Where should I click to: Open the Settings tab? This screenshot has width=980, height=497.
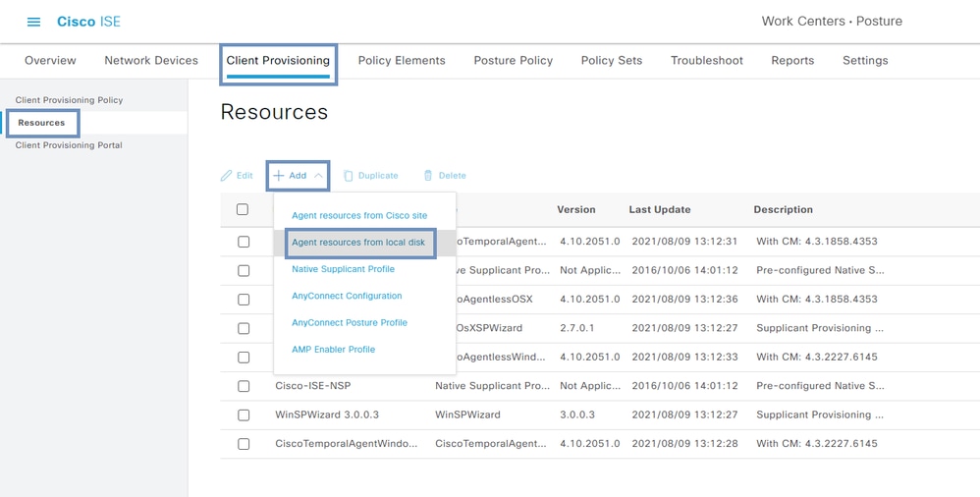865,61
